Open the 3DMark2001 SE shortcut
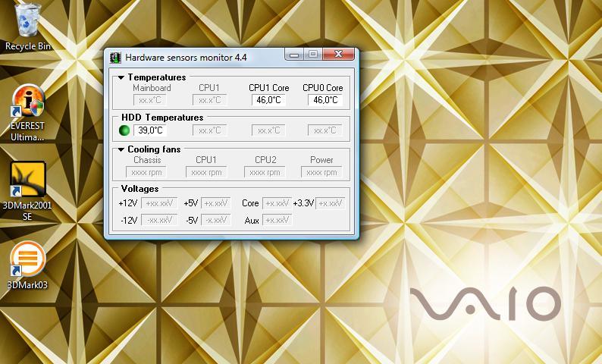The height and width of the screenshot is (364, 602). (x=27, y=191)
